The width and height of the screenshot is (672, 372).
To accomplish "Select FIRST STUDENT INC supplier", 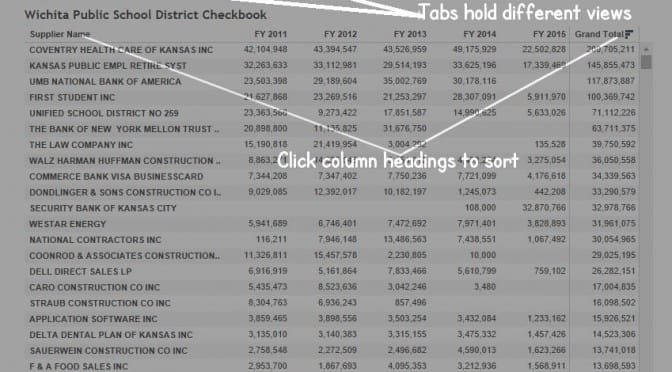I will point(72,97).
